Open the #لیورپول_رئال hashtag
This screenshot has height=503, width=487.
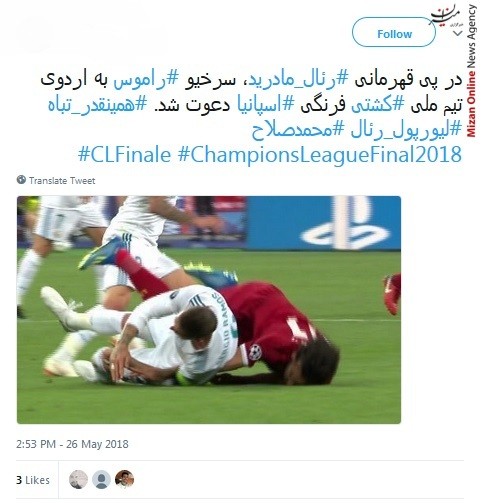tap(407, 130)
